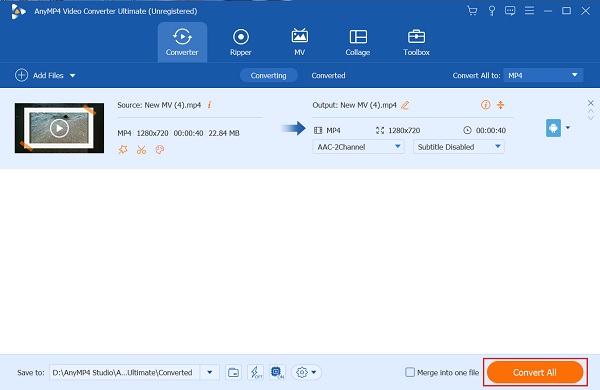The width and height of the screenshot is (600, 390).
Task: Open the edit effects star-wand icon
Action: click(x=123, y=150)
